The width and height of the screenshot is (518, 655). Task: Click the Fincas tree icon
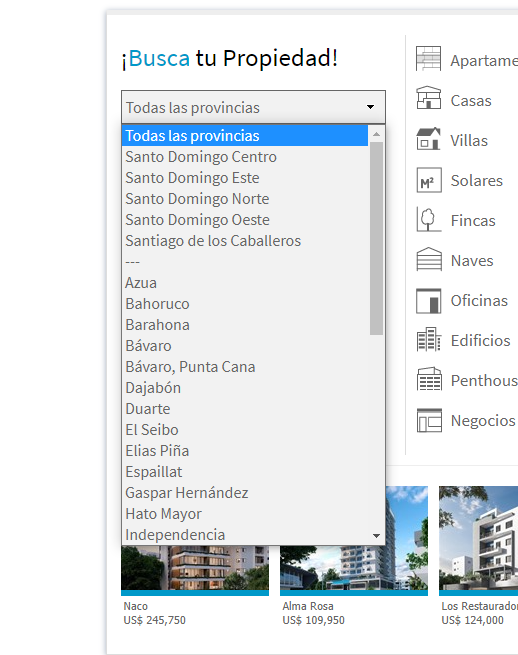point(428,219)
